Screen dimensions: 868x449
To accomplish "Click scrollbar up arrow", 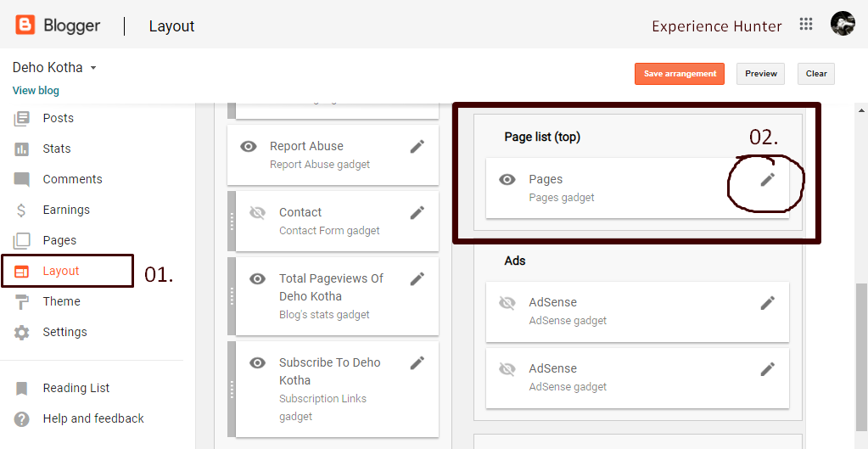I will click(x=862, y=110).
